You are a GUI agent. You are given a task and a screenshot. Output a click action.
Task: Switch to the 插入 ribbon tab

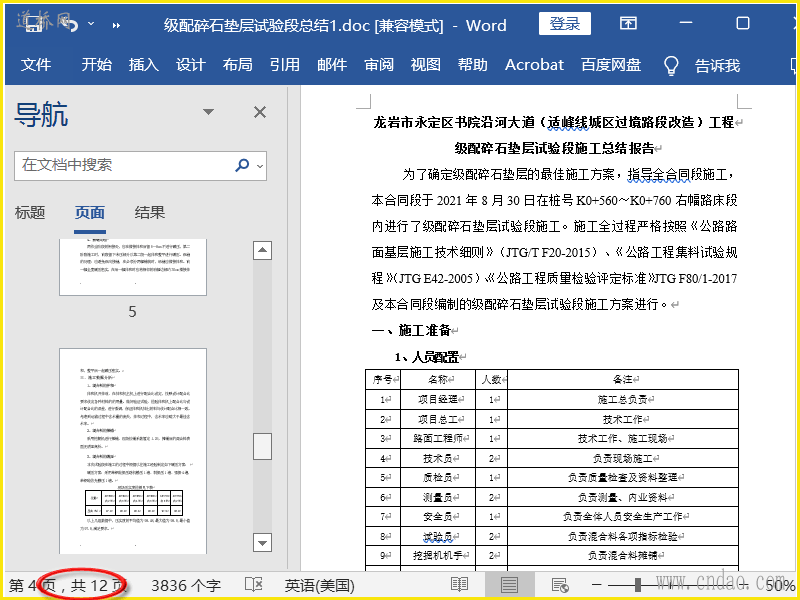click(x=143, y=65)
